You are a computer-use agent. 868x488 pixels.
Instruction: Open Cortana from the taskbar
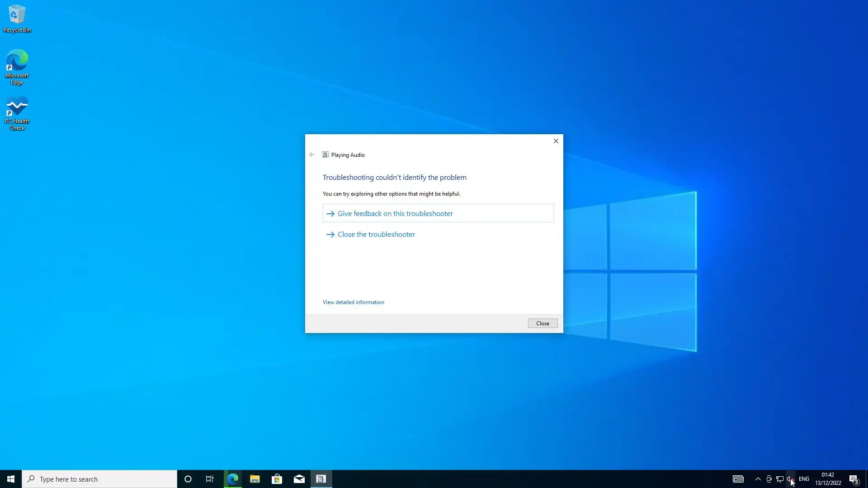coord(188,479)
